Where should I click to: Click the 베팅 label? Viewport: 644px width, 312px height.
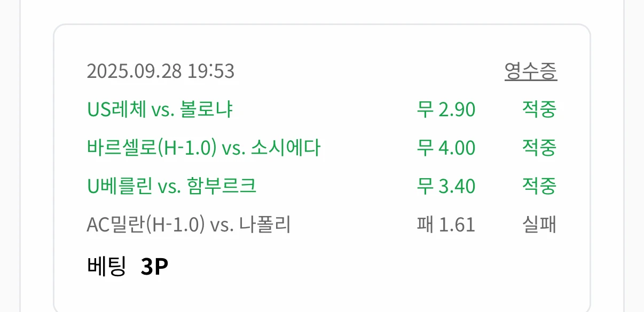pyautogui.click(x=106, y=266)
